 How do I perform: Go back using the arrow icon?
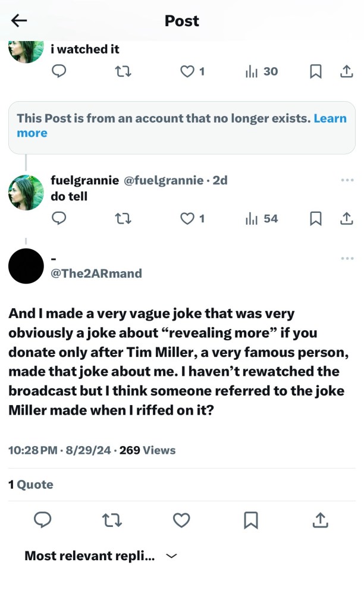coord(19,21)
